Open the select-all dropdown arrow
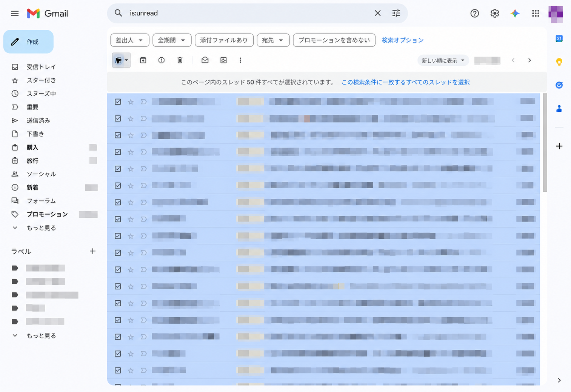The width and height of the screenshot is (571, 392). pos(126,60)
